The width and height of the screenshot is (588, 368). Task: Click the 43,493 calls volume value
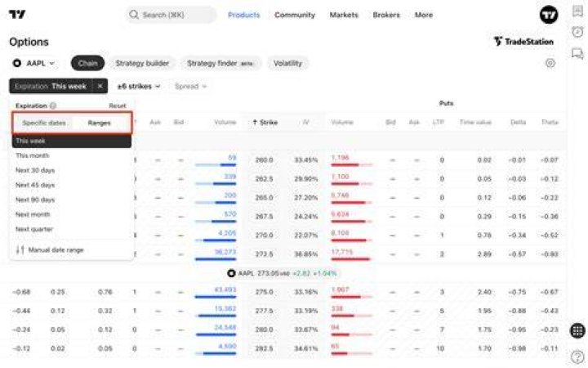pos(225,289)
